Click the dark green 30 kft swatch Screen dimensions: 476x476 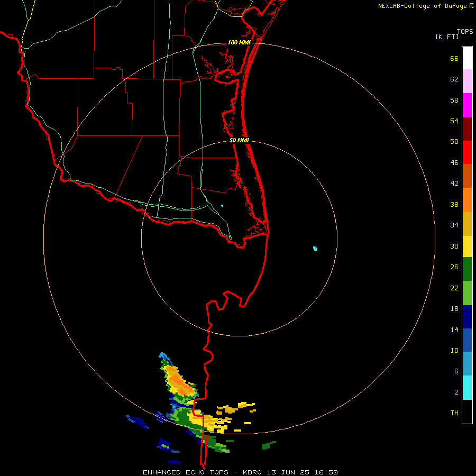(x=467, y=269)
